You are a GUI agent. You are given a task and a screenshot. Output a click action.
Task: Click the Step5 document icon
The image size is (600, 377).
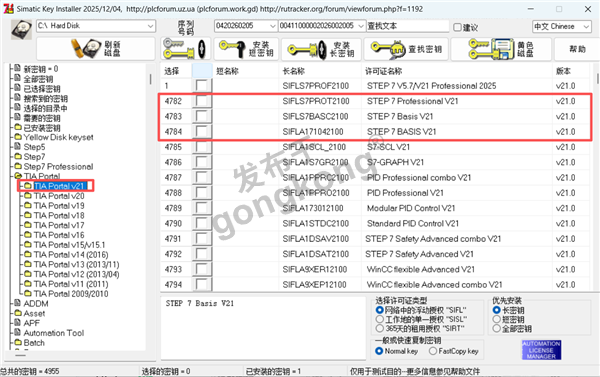click(x=18, y=147)
